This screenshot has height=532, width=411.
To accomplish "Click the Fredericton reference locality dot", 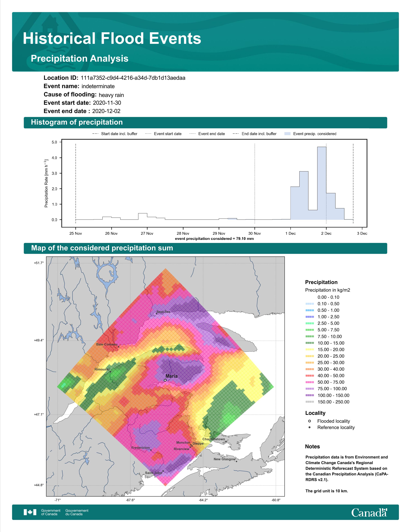I will click(151, 450).
